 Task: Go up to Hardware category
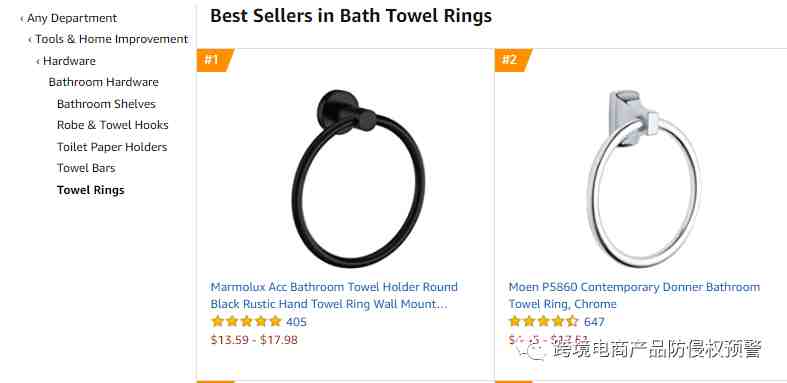(69, 61)
